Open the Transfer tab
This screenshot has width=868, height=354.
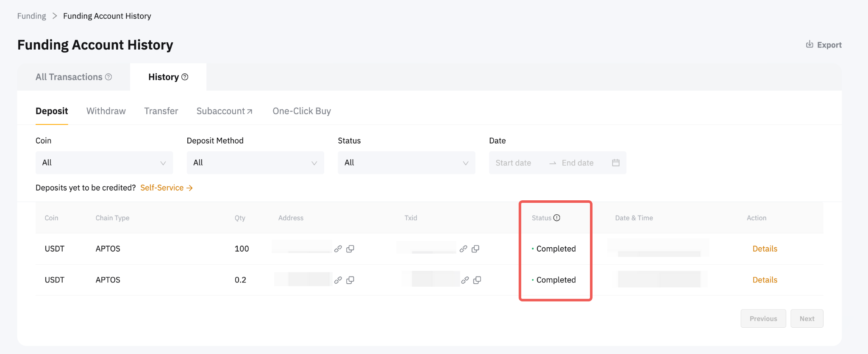point(161,111)
